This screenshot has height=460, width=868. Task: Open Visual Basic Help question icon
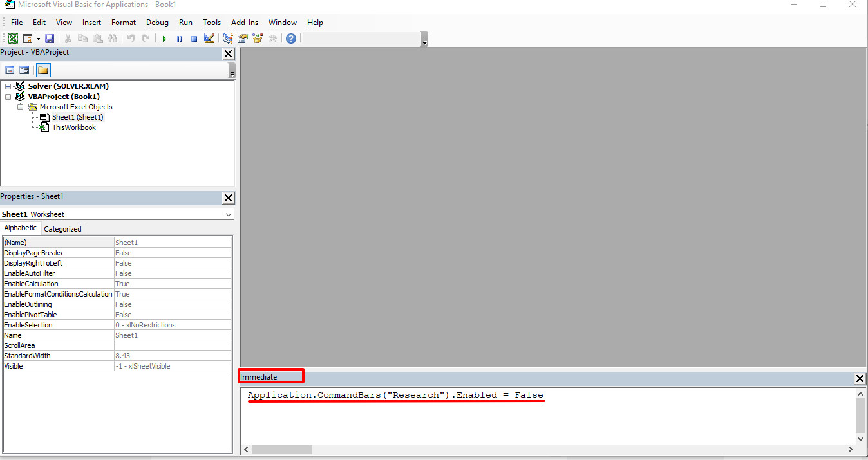291,39
